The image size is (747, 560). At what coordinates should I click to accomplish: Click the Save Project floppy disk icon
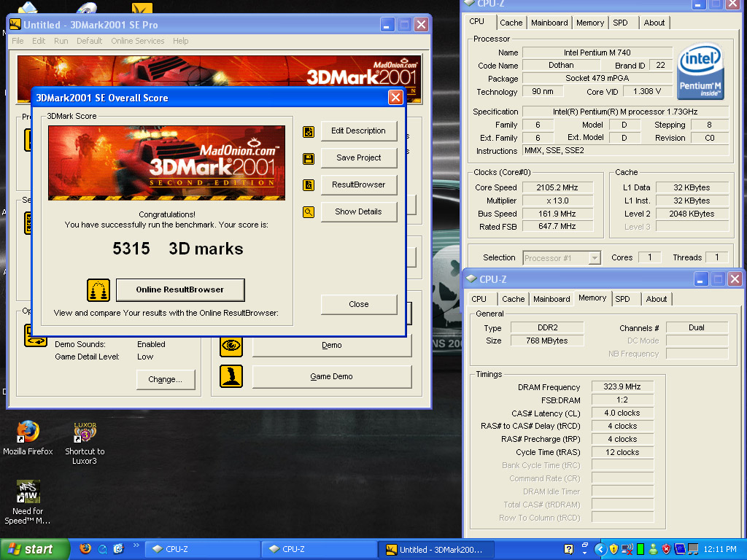(309, 158)
